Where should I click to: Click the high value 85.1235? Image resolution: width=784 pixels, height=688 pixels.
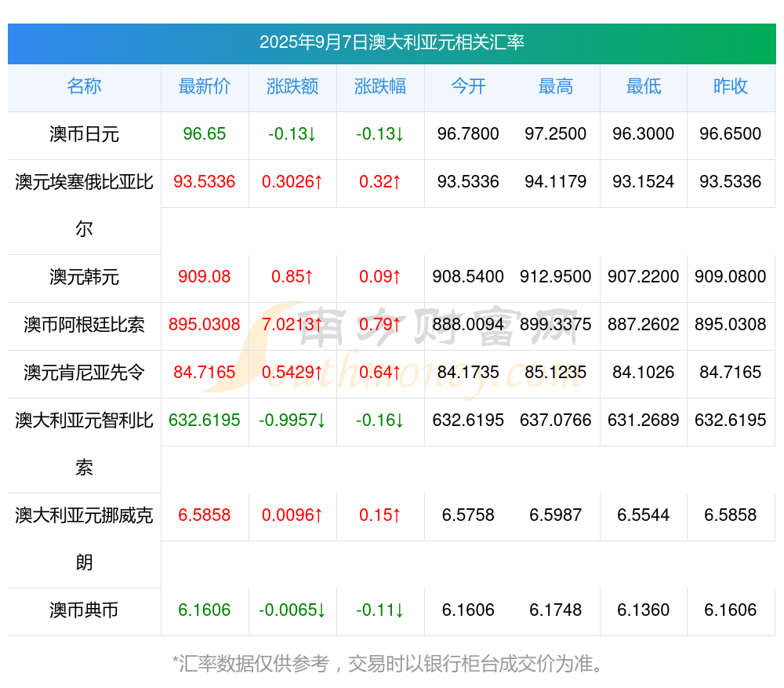[556, 373]
